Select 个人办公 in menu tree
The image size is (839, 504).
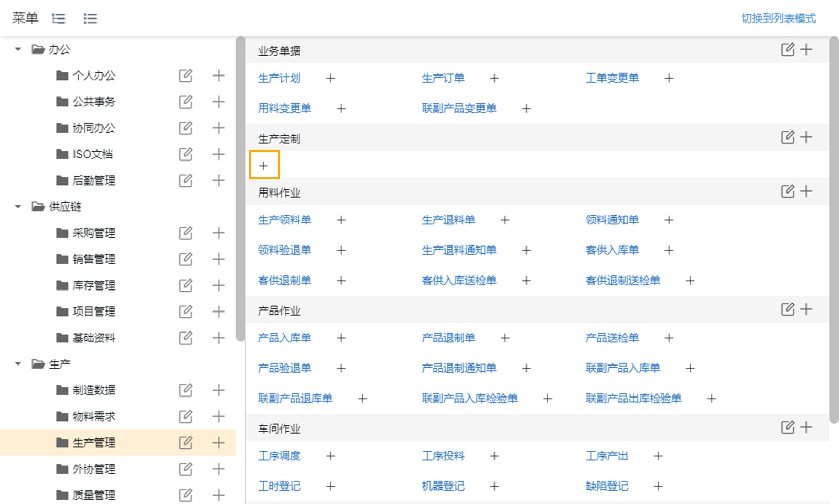point(94,76)
